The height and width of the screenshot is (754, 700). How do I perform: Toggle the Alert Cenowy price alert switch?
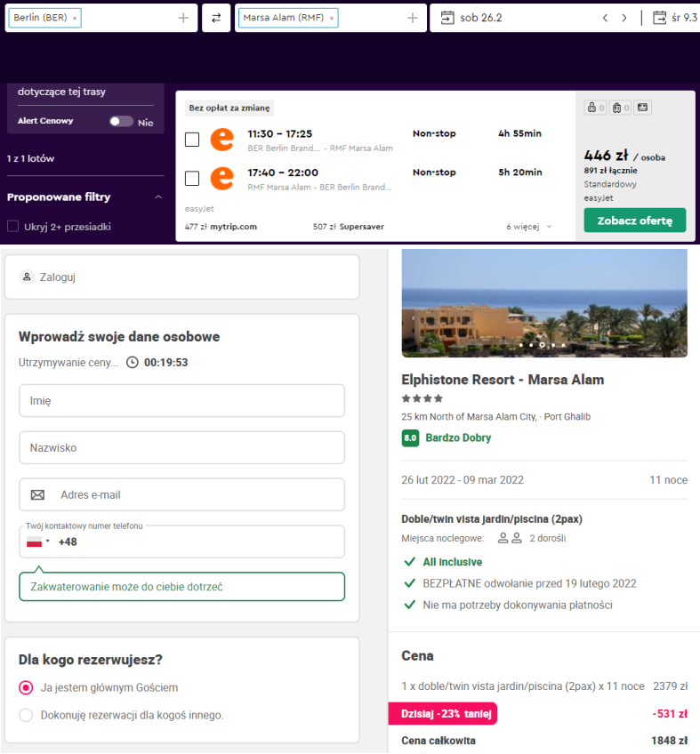[121, 122]
